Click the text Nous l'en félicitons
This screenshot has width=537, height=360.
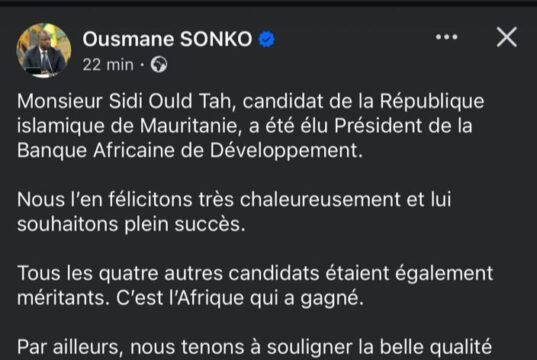click(104, 200)
